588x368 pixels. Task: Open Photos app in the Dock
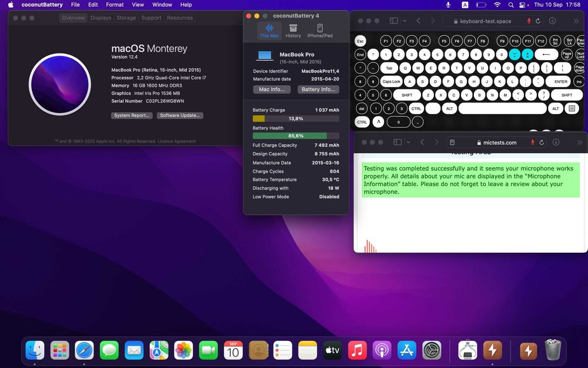click(183, 350)
